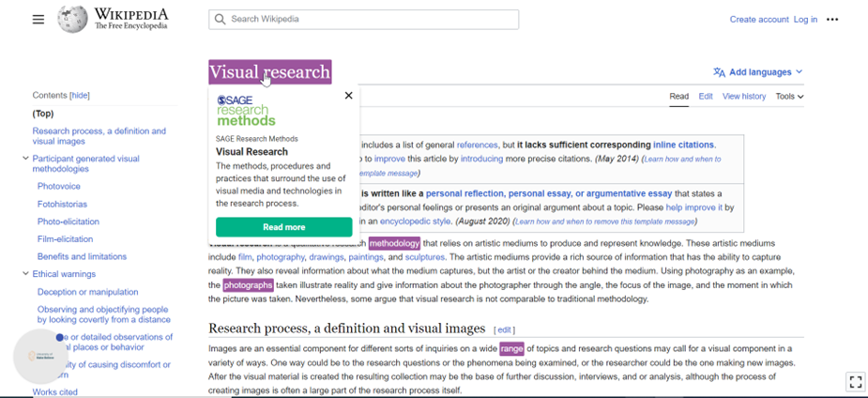Open Research process, a definition contents entry
Screen dimensions: 868x398
(99, 136)
